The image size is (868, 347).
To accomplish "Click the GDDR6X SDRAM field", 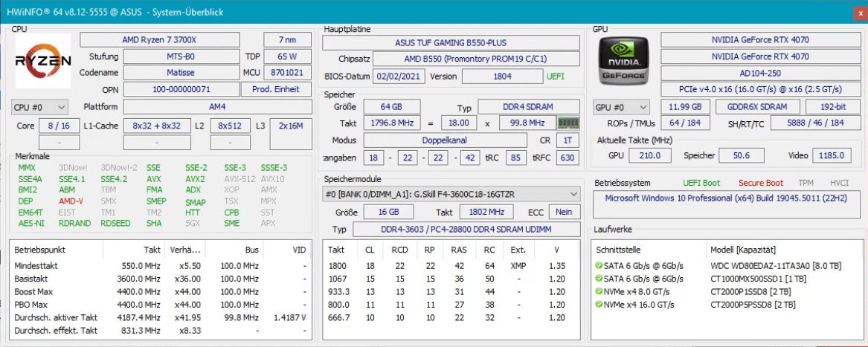I will 757,107.
